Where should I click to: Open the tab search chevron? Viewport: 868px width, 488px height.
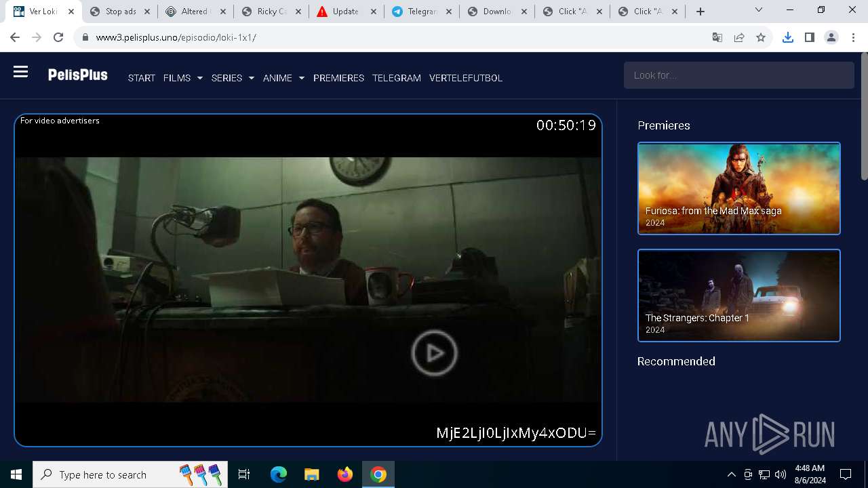[759, 10]
